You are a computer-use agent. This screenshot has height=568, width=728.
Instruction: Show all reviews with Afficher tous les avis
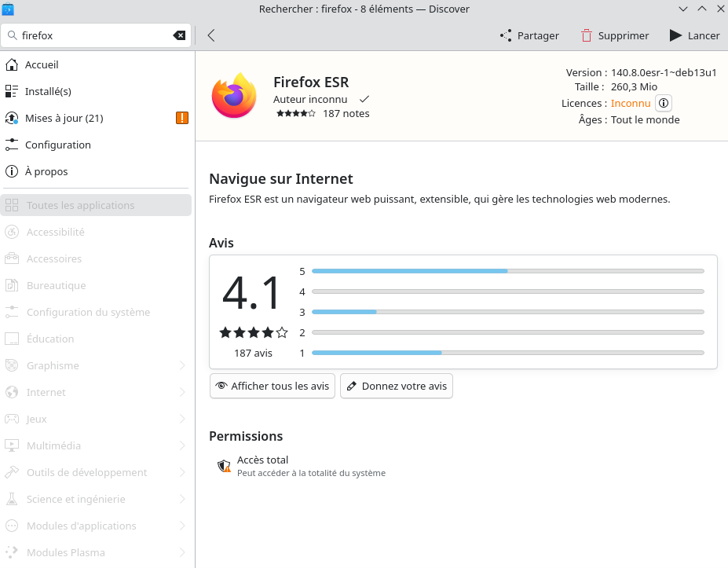coord(273,386)
